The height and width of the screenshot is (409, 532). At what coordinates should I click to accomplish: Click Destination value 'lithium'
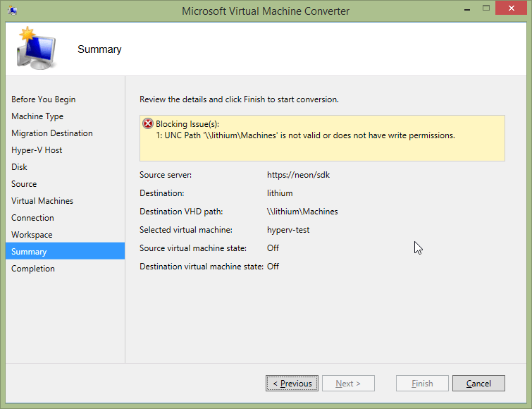tap(280, 193)
